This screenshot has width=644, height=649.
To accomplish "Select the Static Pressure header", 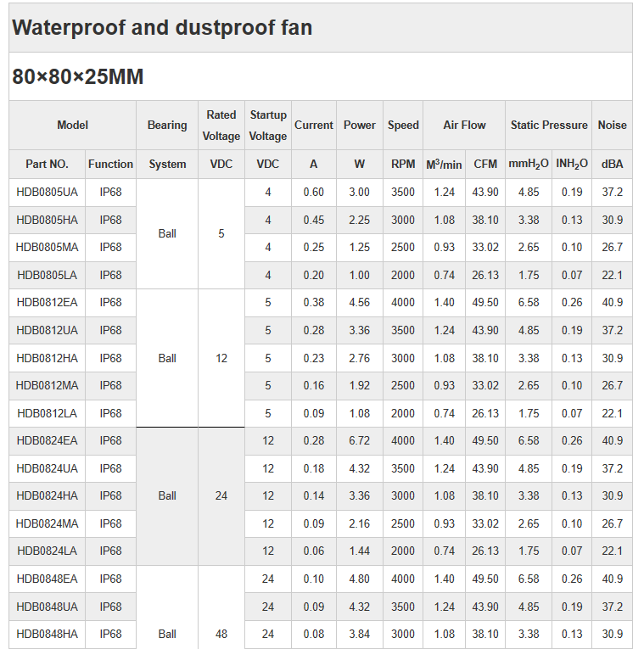I will click(x=549, y=125).
